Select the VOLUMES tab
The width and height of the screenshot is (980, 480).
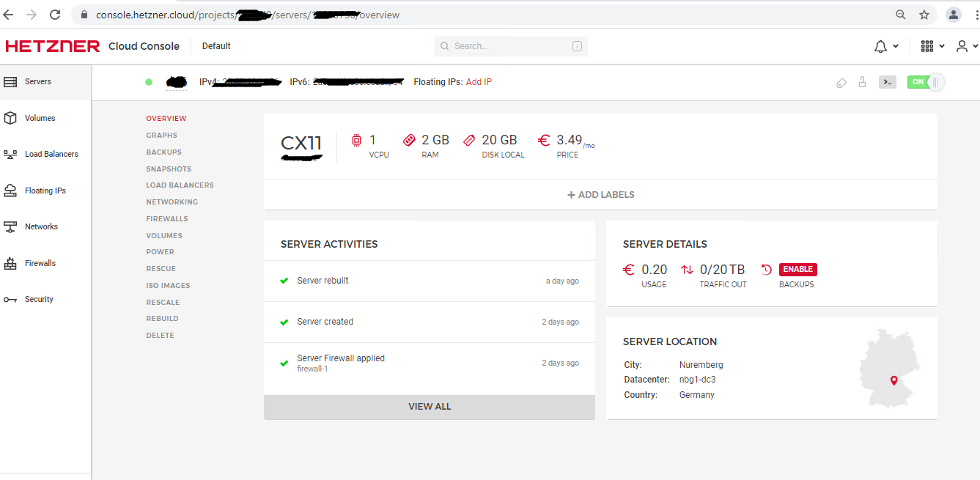(x=164, y=236)
